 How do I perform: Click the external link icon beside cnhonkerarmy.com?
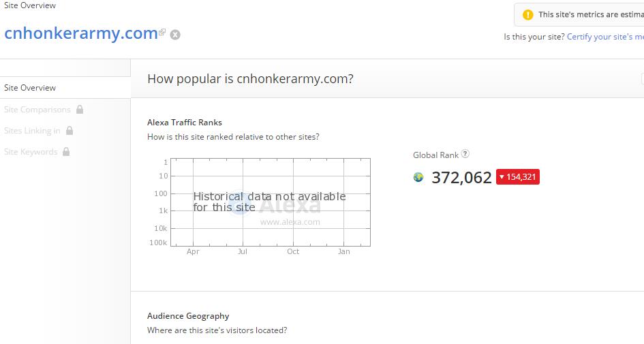coord(162,31)
